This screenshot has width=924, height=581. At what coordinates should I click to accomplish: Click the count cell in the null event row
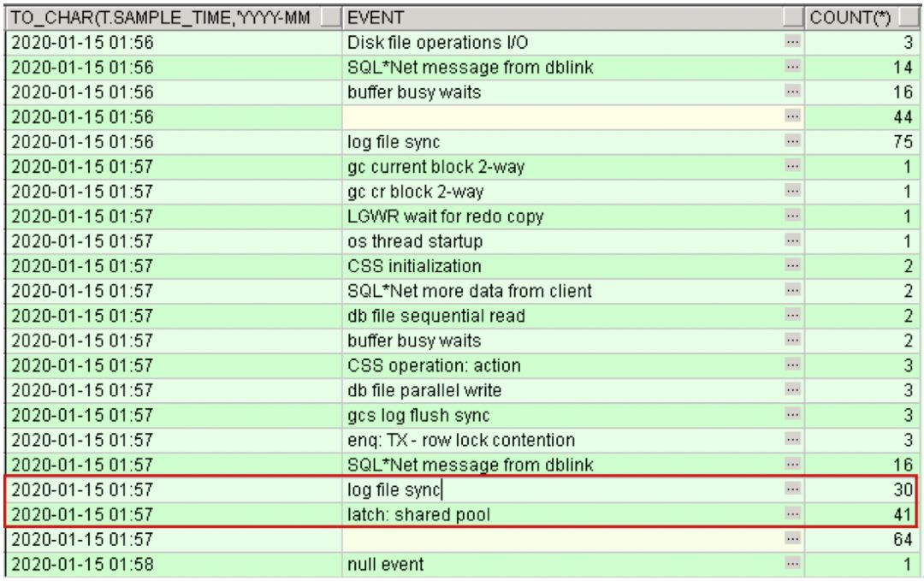pos(861,564)
